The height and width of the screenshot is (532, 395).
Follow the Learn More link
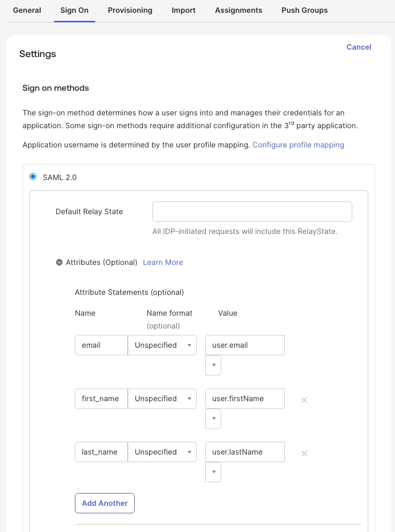pyautogui.click(x=163, y=262)
